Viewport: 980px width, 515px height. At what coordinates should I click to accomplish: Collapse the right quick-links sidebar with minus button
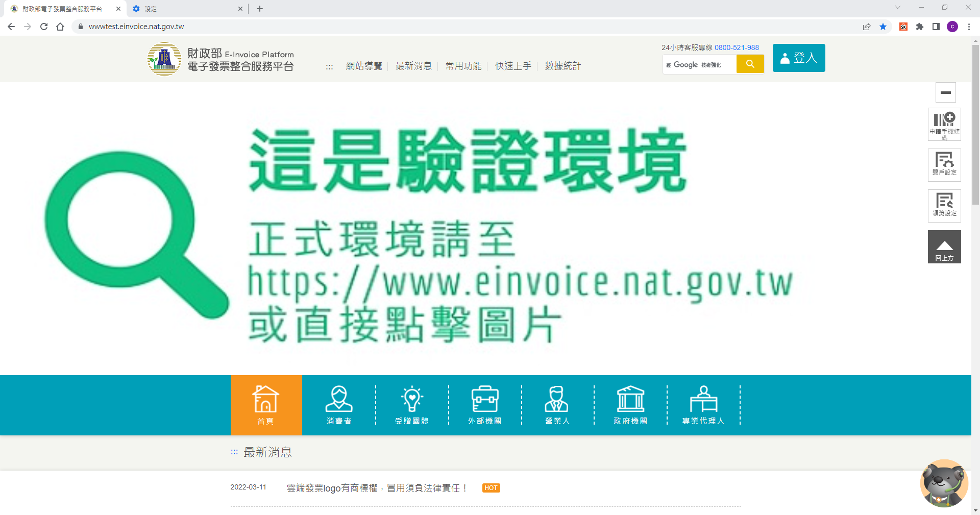945,92
